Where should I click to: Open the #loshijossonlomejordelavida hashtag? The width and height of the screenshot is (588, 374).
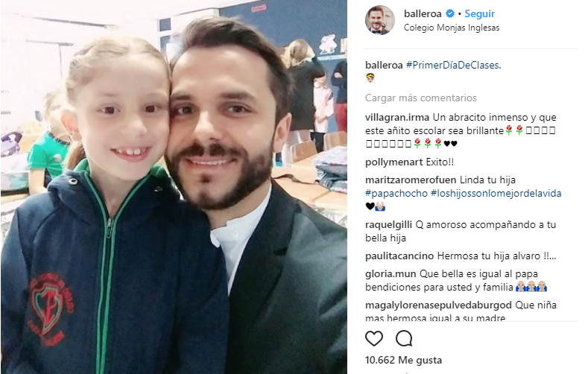click(496, 194)
